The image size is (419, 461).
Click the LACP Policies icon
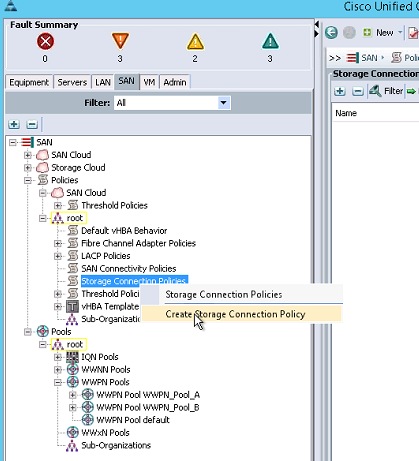pyautogui.click(x=73, y=256)
